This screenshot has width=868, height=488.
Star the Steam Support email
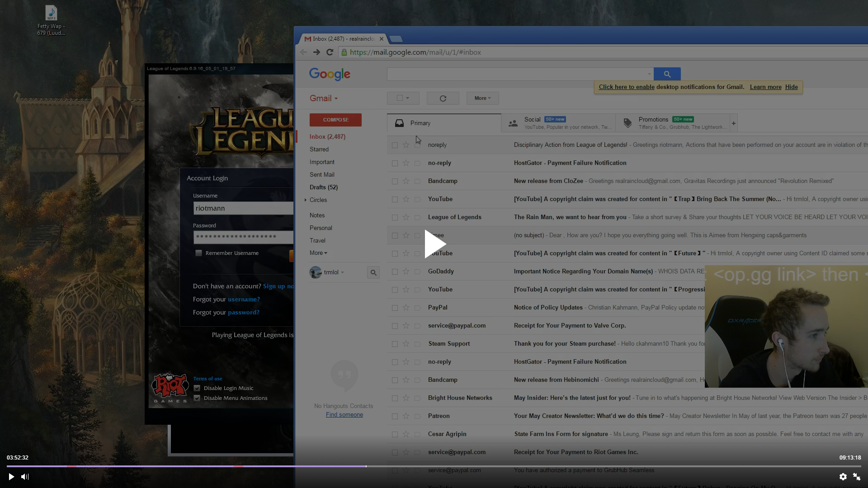coord(406,343)
